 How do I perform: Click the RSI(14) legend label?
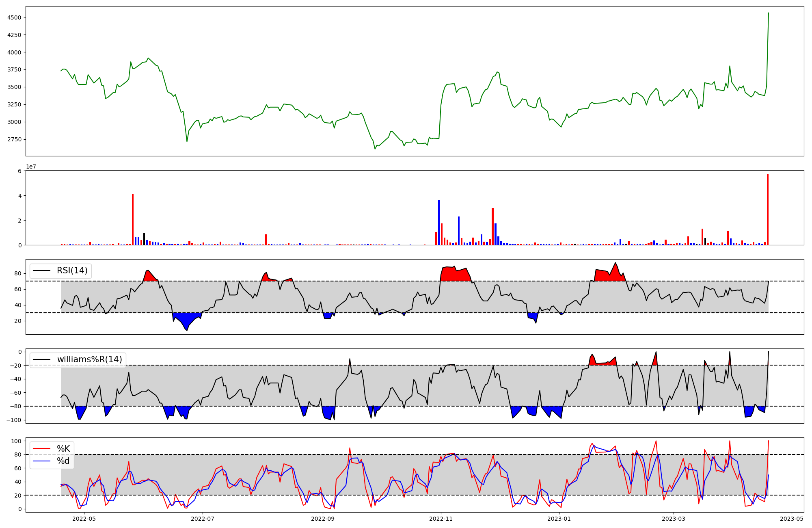coord(72,270)
